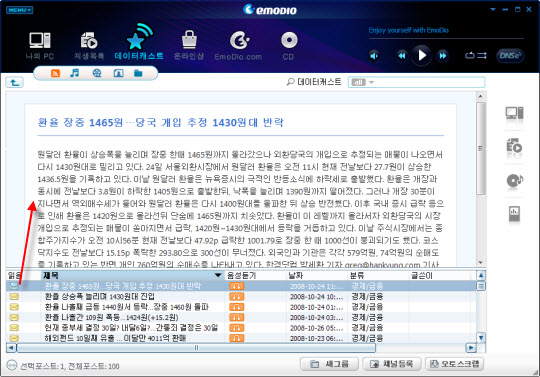
Task: Open the playlist (재생목록) tab
Action: click(x=89, y=46)
